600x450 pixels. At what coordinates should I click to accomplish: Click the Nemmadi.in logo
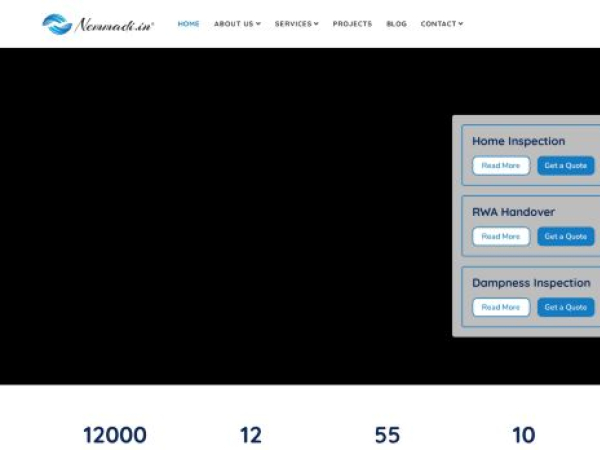pos(98,24)
